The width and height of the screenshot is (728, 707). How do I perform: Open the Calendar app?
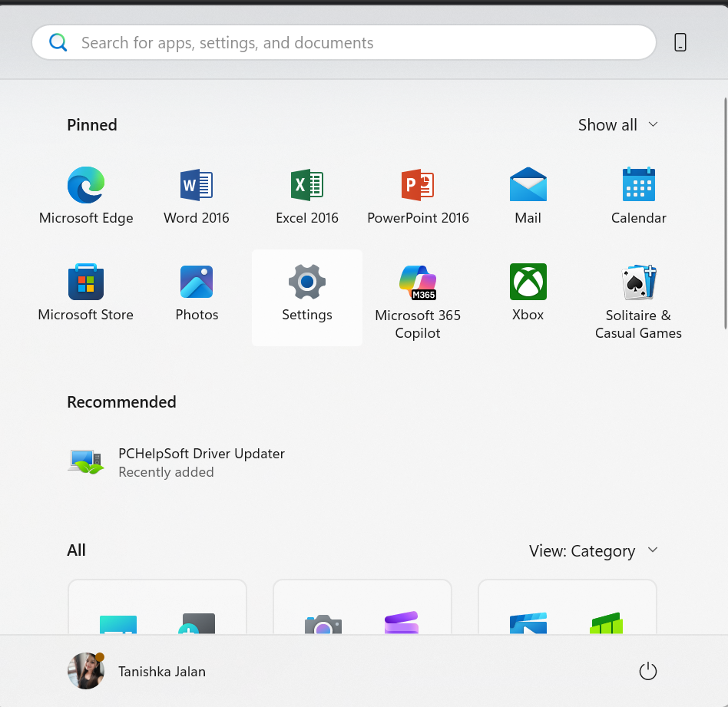coord(638,196)
